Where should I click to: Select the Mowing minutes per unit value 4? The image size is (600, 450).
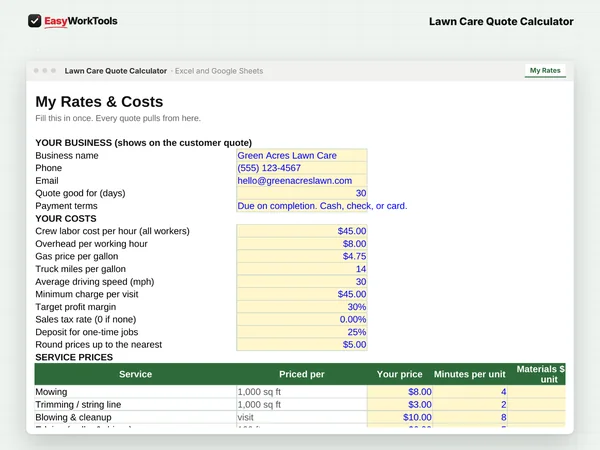point(470,392)
